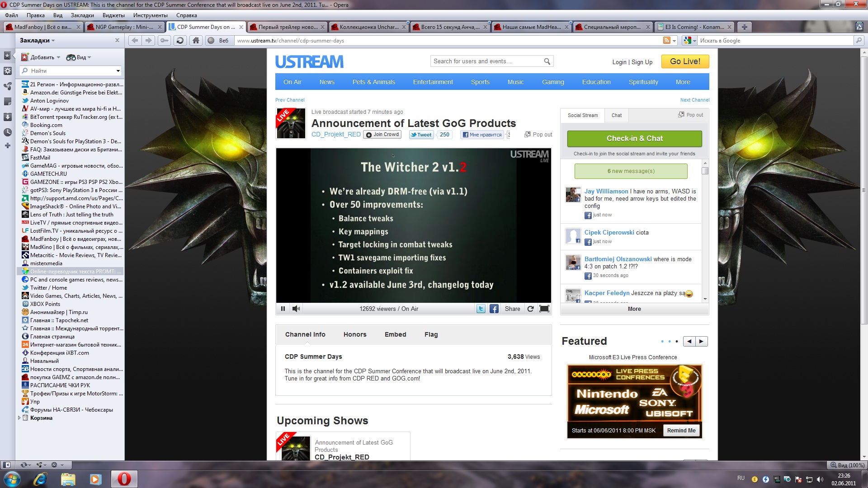Switch to the Chat tab
Image resolution: width=868 pixels, height=488 pixels.
[x=617, y=115]
